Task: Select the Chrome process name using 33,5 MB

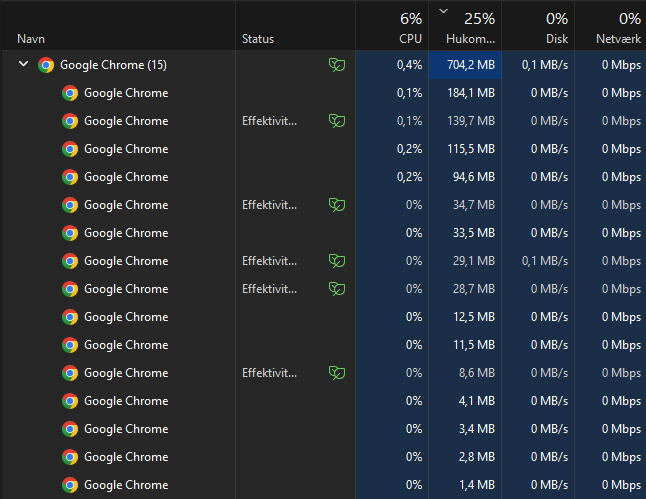Action: 126,233
